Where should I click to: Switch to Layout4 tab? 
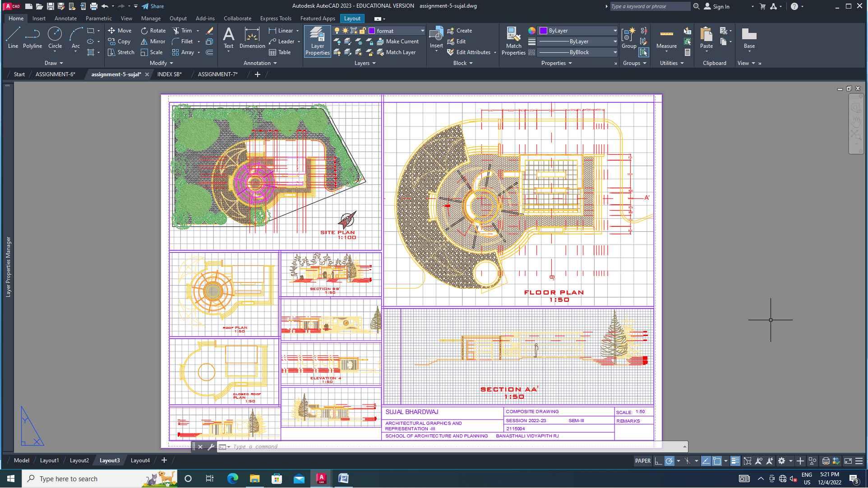pyautogui.click(x=140, y=460)
